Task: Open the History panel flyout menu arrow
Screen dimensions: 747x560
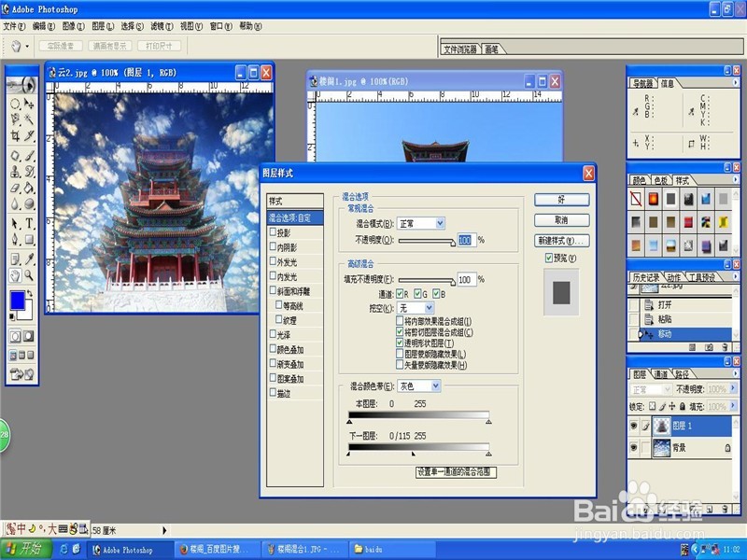Action: pyautogui.click(x=736, y=276)
